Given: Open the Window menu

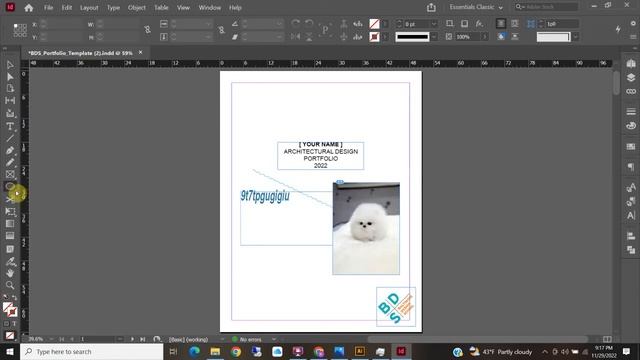Looking at the screenshot, I should [210, 8].
